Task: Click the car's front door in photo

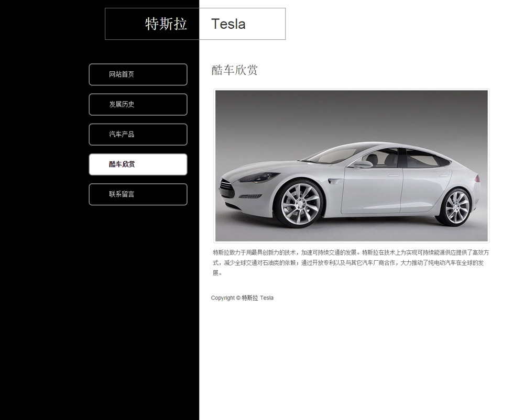Action: tap(372, 190)
